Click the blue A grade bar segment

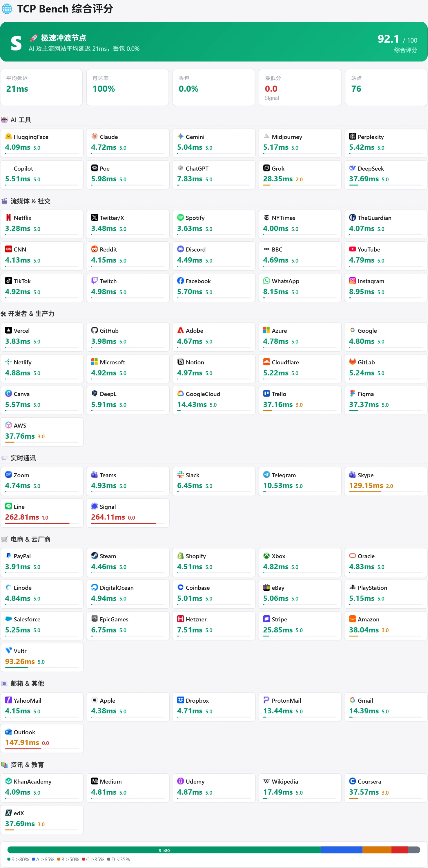(342, 850)
